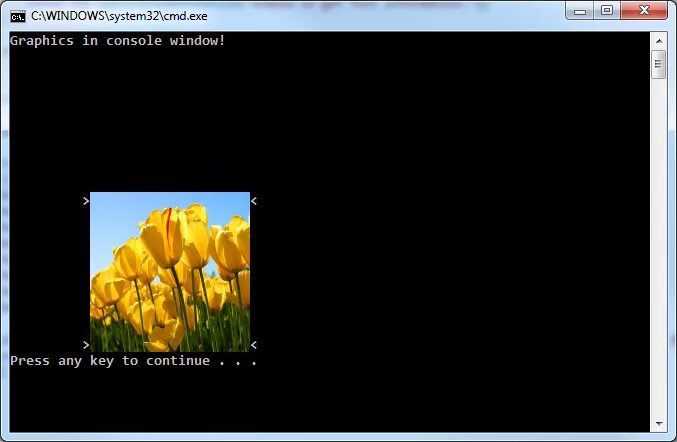This screenshot has height=442, width=677.
Task: Click the yellow tulips image
Action: click(170, 272)
